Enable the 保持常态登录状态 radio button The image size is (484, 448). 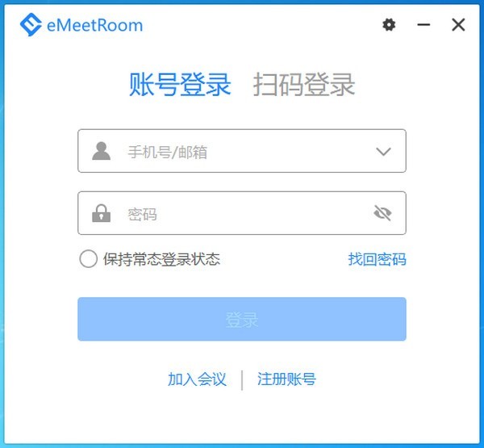(x=88, y=258)
